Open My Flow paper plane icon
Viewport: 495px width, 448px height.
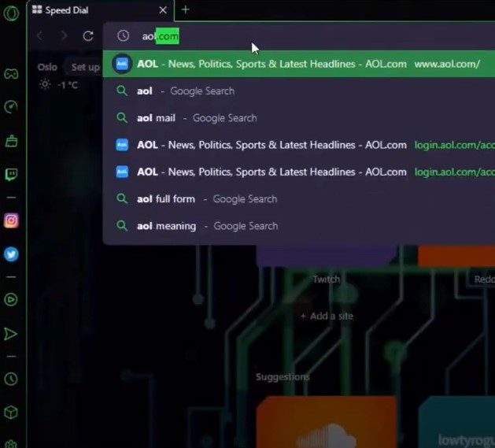[x=10, y=334]
